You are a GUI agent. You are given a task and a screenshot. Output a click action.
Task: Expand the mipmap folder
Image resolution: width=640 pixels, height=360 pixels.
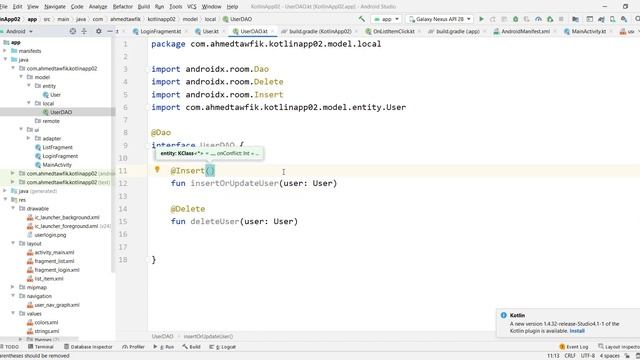tap(13, 287)
